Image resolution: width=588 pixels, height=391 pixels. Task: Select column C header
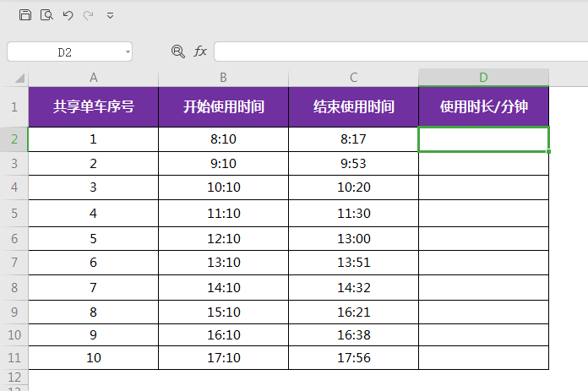pos(353,78)
